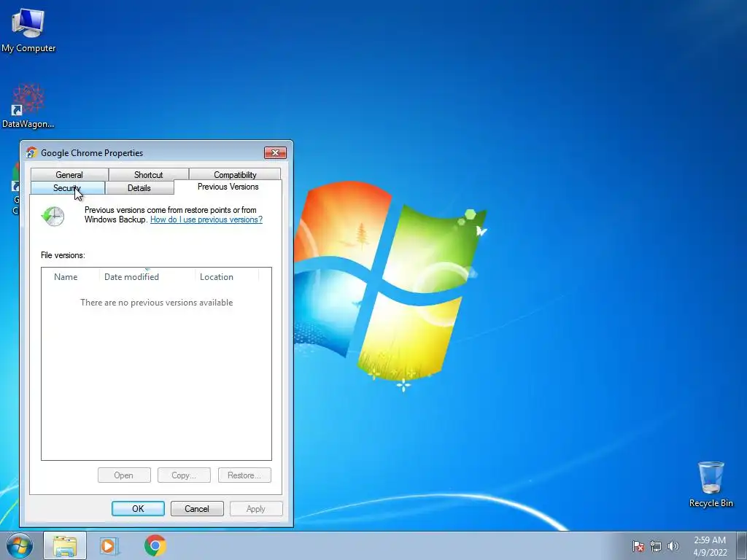Click the Restore... button

244,475
